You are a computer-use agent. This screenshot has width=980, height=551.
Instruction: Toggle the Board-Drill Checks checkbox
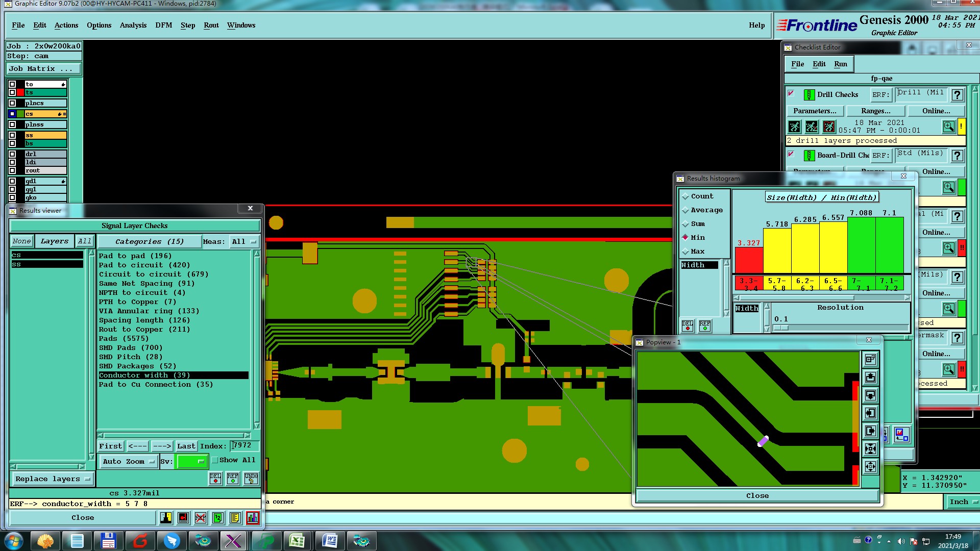point(791,154)
